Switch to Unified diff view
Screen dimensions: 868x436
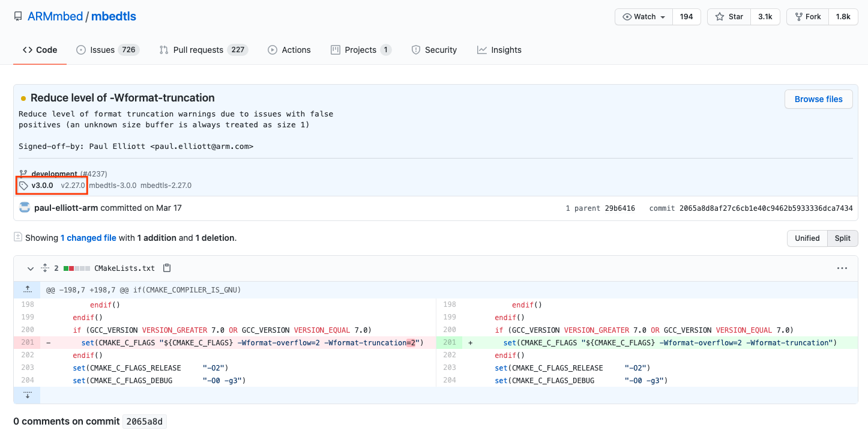[x=807, y=238]
